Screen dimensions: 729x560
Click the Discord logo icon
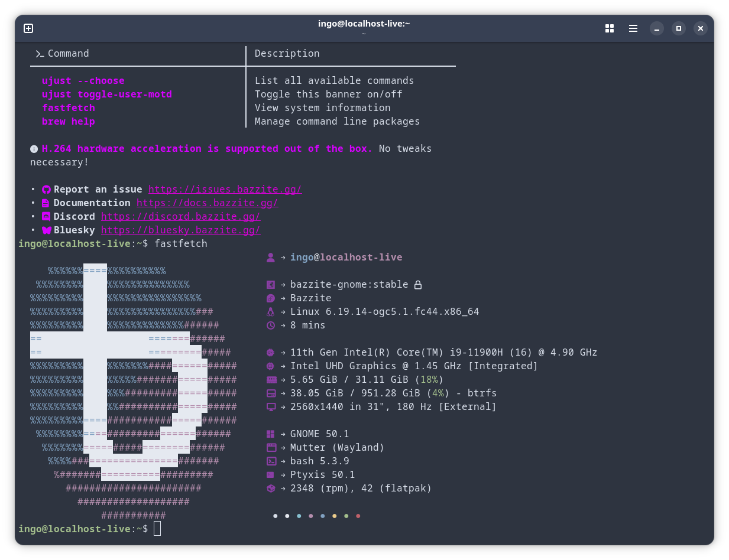pos(47,217)
